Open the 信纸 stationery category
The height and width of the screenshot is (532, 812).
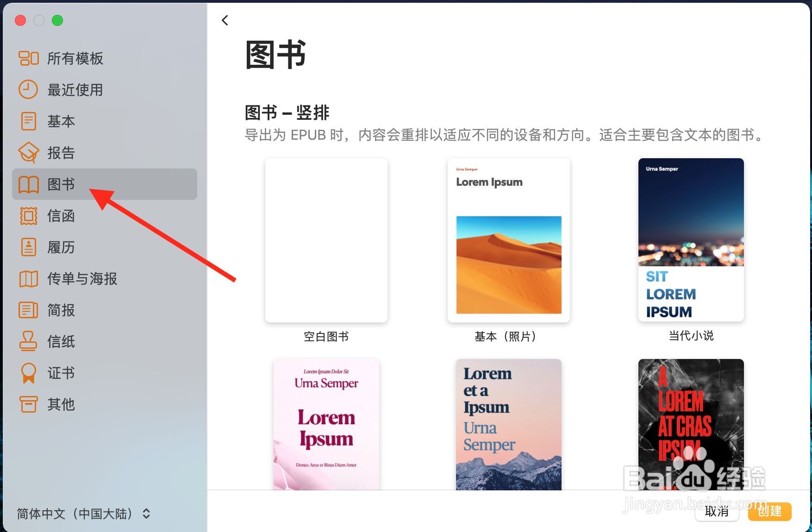28,342
